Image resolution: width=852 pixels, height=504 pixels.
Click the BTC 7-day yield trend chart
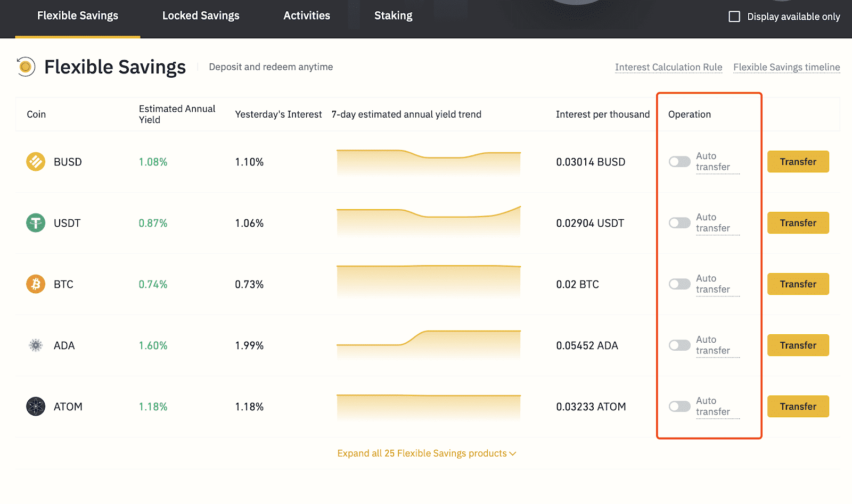click(429, 281)
